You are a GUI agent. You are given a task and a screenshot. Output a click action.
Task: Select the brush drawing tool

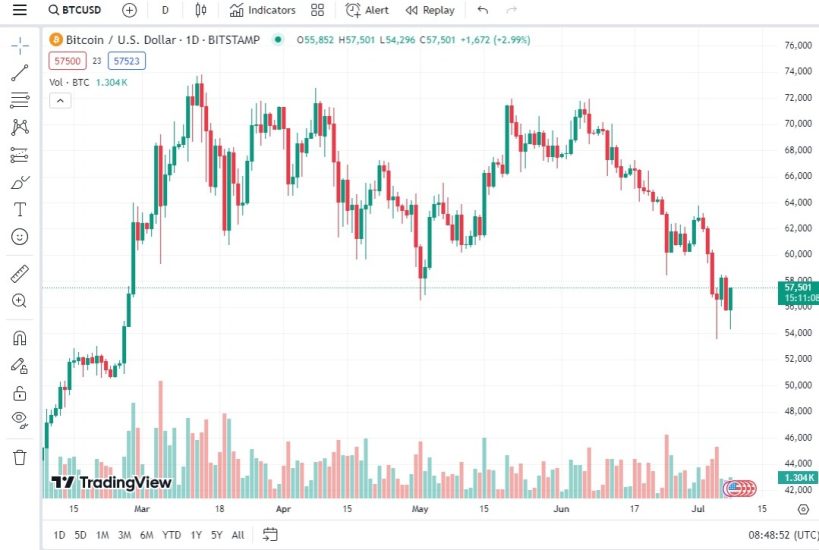point(20,182)
